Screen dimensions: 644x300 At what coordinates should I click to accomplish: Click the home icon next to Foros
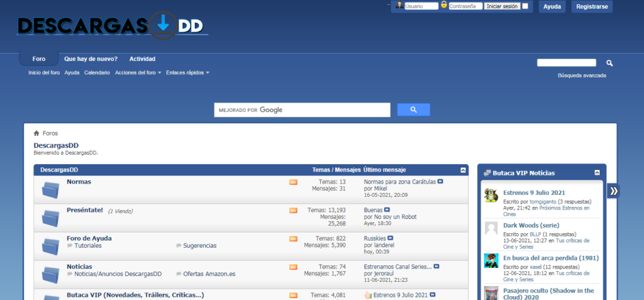pos(37,133)
